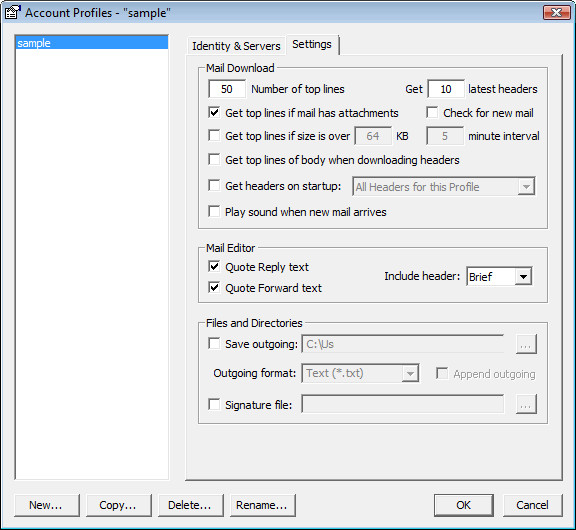This screenshot has height=530, width=576.
Task: Open Outgoing format Text (*.txt) dropdown
Action: point(360,373)
